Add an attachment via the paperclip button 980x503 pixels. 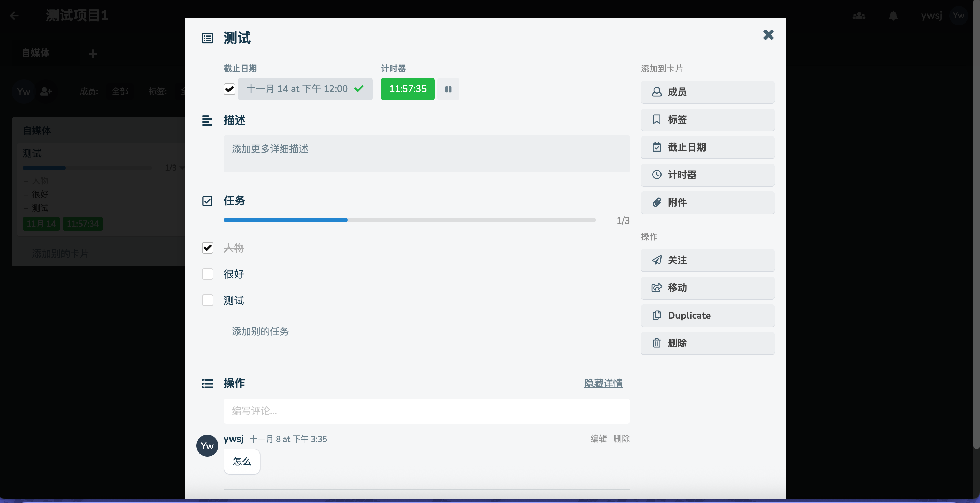point(707,203)
